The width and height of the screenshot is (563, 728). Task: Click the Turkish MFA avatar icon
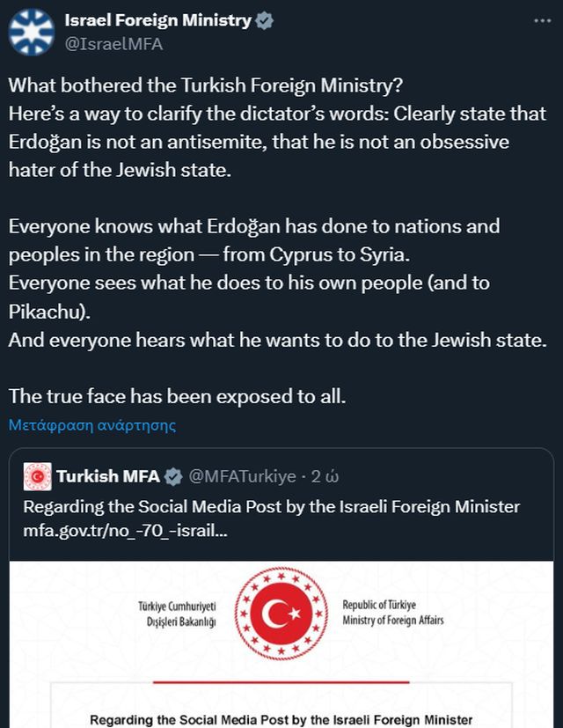pyautogui.click(x=37, y=476)
